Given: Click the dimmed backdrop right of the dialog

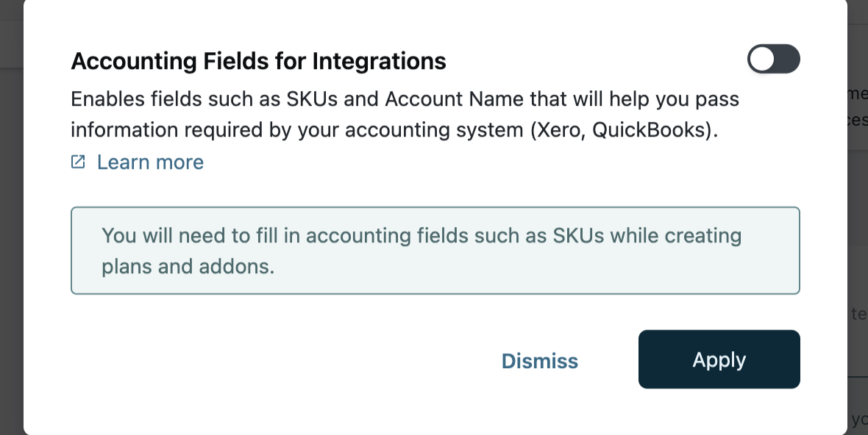Looking at the screenshot, I should pos(858,220).
